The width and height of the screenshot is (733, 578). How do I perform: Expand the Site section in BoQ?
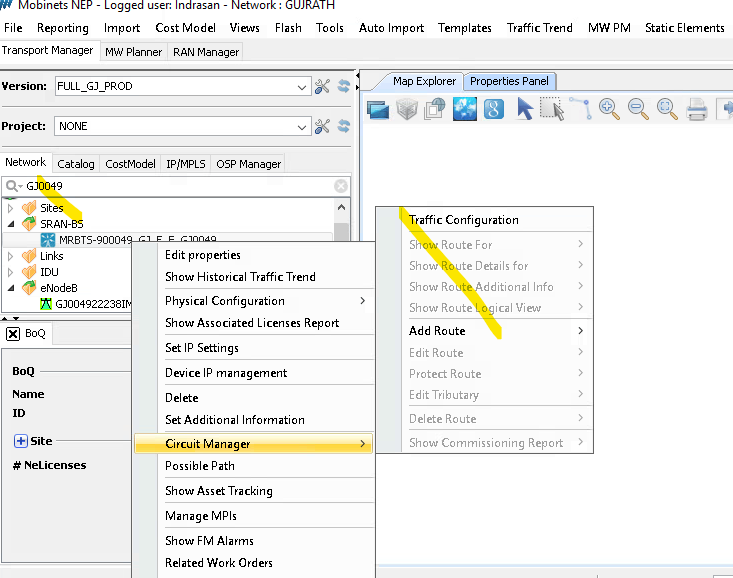coord(20,441)
